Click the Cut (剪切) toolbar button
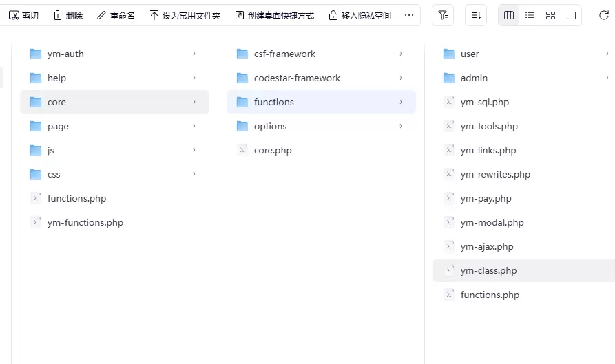This screenshot has height=364, width=615. [23, 15]
